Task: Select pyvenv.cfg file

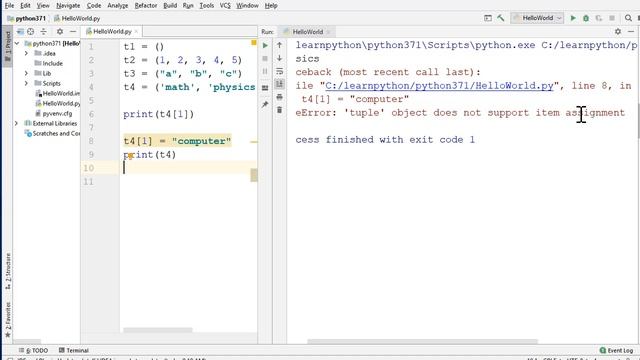Action: 53,113
